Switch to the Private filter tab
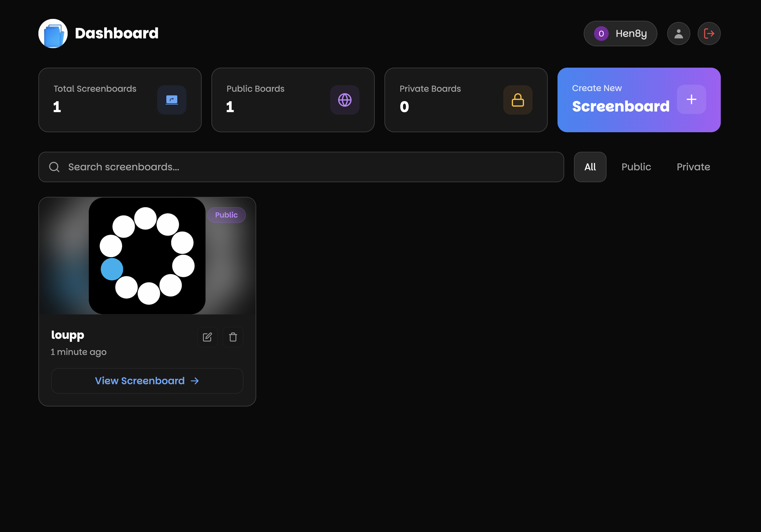Image resolution: width=761 pixels, height=532 pixels. coord(693,167)
